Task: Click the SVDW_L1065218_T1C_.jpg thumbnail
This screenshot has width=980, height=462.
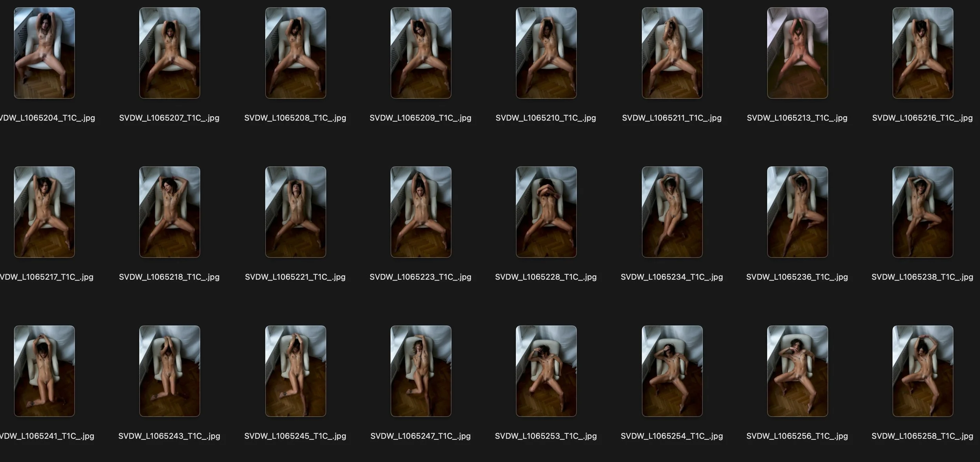Action: [x=170, y=212]
